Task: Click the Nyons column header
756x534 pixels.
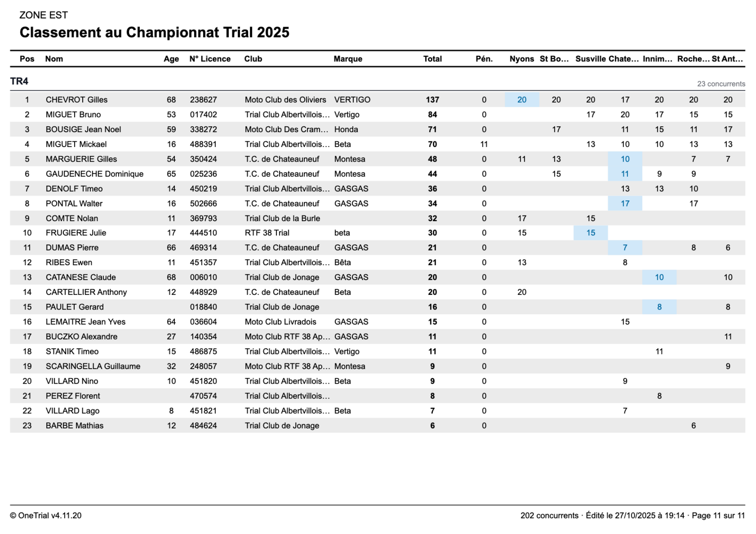Action: click(x=522, y=59)
